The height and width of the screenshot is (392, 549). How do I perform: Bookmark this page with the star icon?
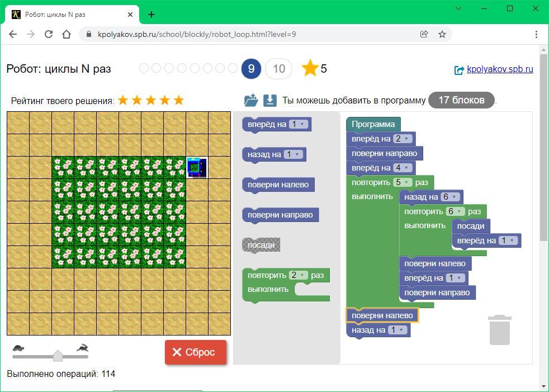click(x=442, y=34)
